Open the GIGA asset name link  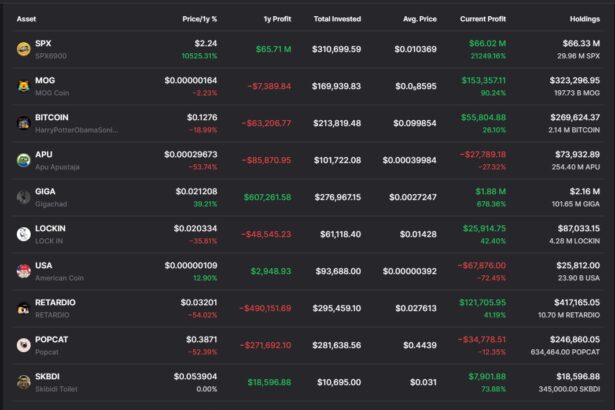pyautogui.click(x=45, y=191)
